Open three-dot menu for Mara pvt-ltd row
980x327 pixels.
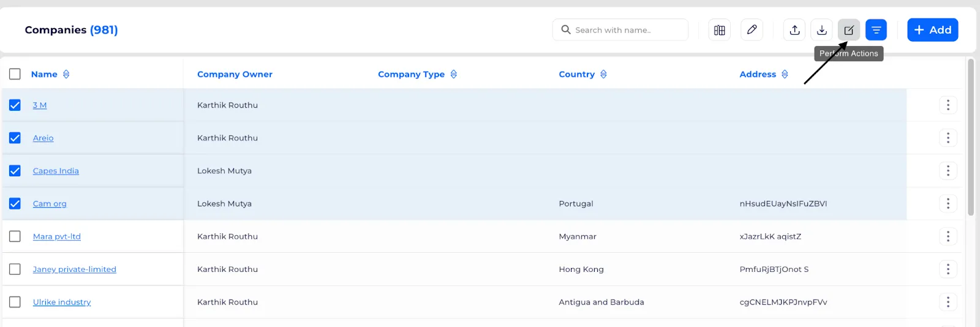(x=948, y=236)
